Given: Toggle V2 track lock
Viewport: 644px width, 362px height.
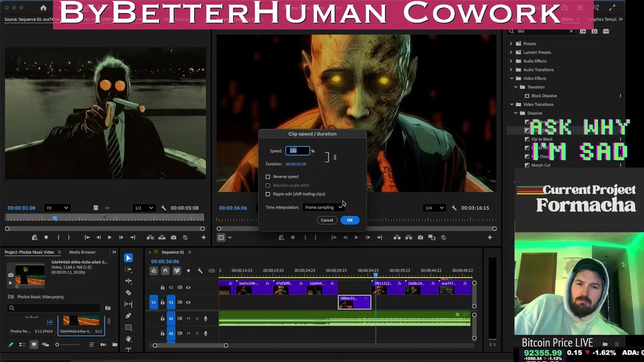Looking at the screenshot, I should pyautogui.click(x=163, y=288).
